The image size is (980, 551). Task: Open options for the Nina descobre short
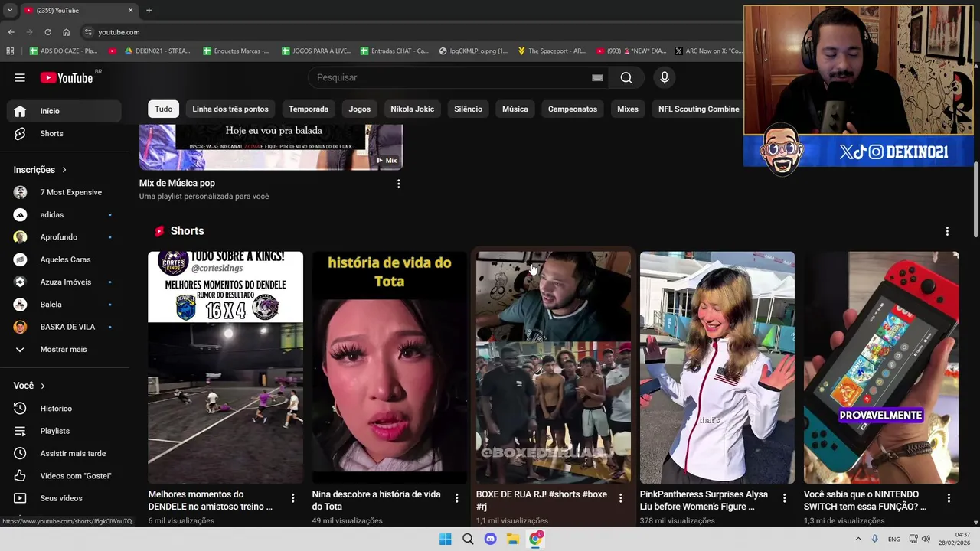tap(456, 498)
